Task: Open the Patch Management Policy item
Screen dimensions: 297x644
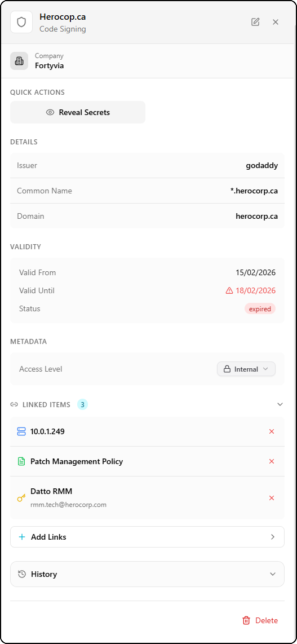Action: tap(77, 461)
